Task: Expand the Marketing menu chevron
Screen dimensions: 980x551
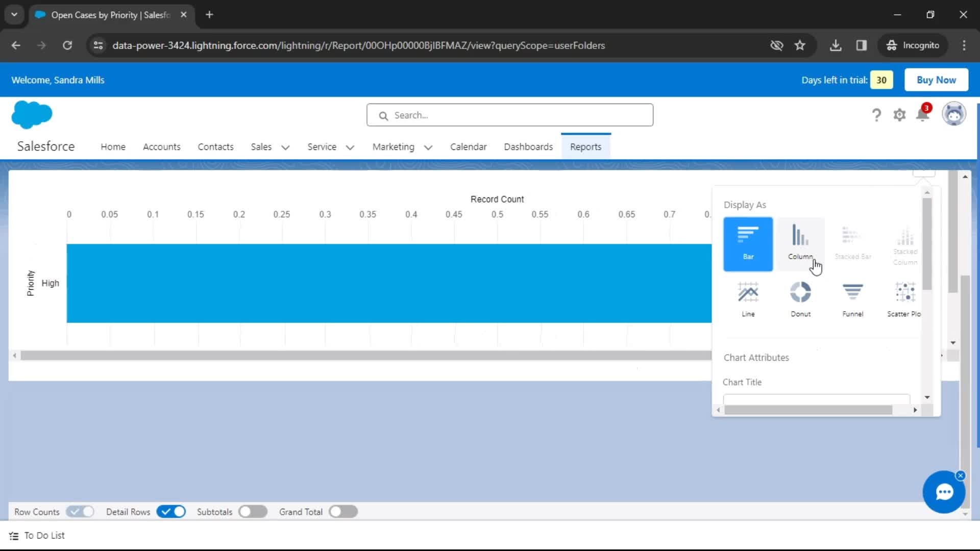Action: tap(428, 147)
